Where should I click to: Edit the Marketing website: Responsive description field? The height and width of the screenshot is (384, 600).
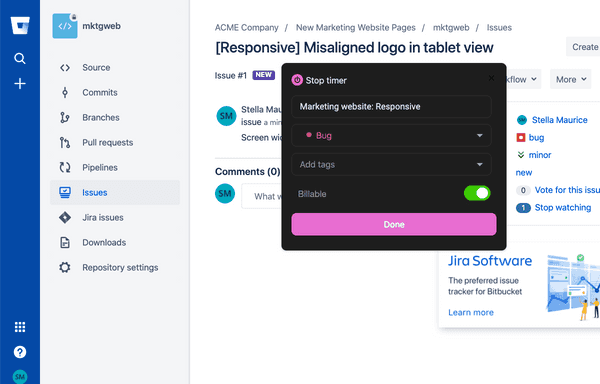tap(391, 106)
